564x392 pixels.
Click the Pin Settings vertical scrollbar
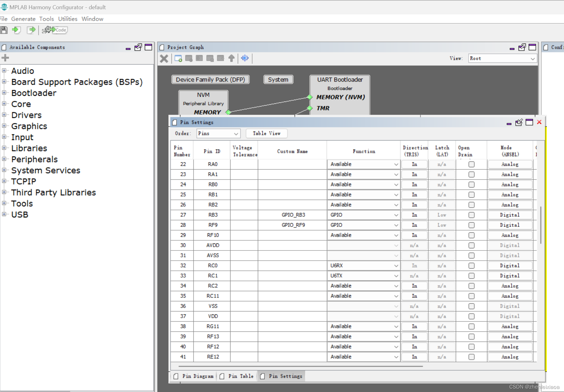tap(541, 225)
